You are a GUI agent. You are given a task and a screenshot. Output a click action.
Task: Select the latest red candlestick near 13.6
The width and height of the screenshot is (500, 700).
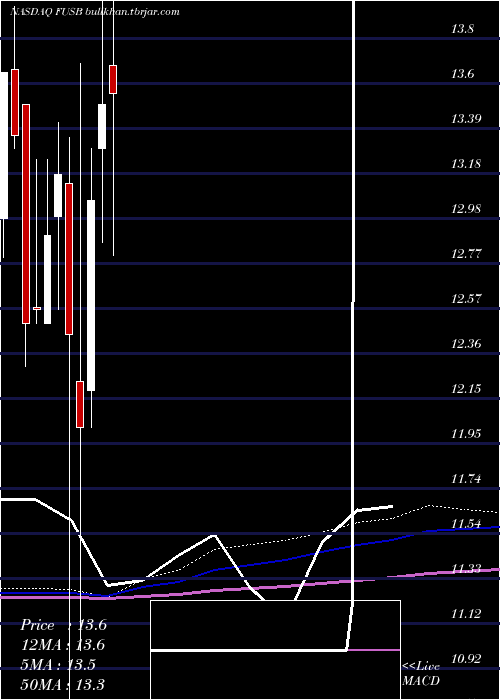[x=113, y=79]
